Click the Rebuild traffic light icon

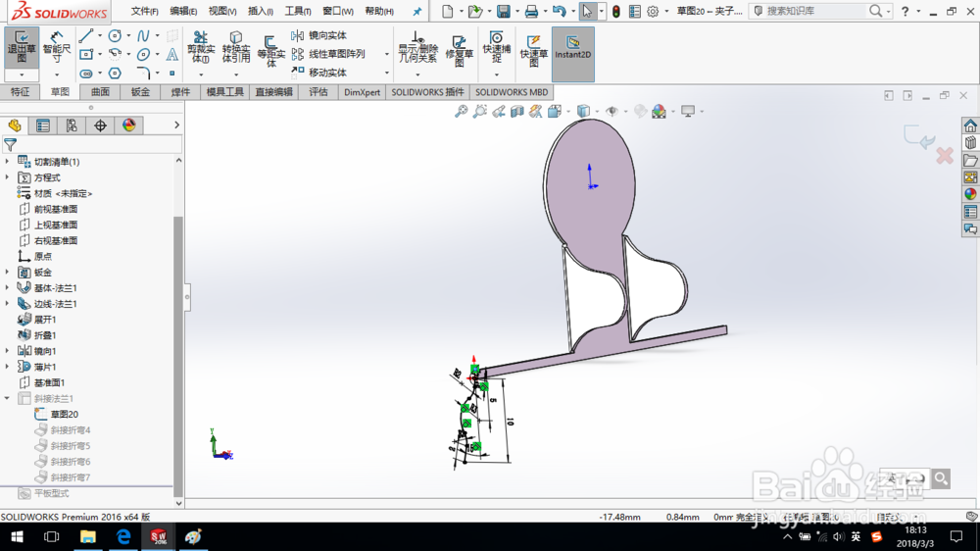coord(616,11)
